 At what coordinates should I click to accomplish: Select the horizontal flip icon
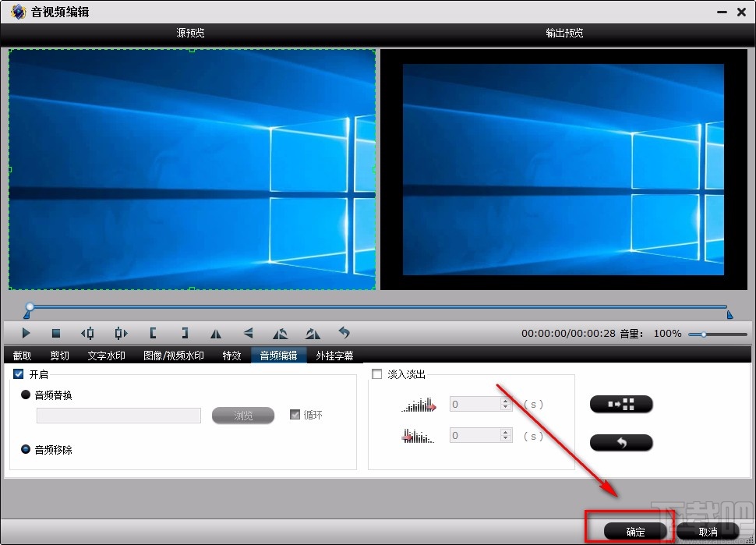click(216, 333)
